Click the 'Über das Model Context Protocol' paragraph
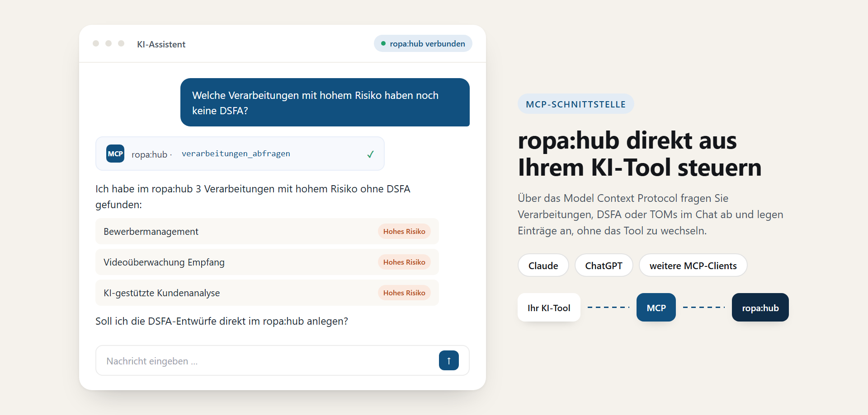 tap(650, 214)
